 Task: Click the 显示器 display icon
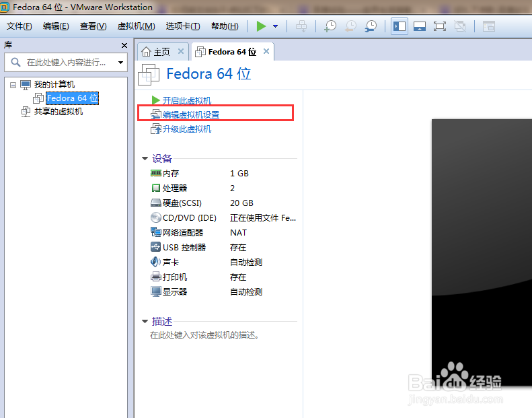point(156,291)
